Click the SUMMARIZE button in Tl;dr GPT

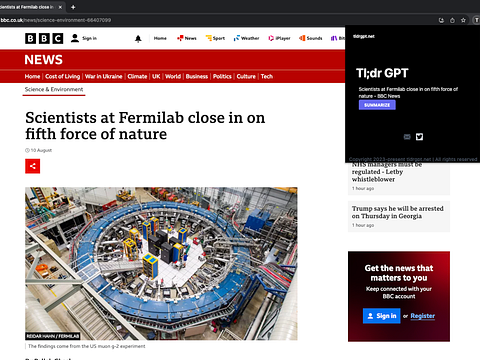coord(377,105)
